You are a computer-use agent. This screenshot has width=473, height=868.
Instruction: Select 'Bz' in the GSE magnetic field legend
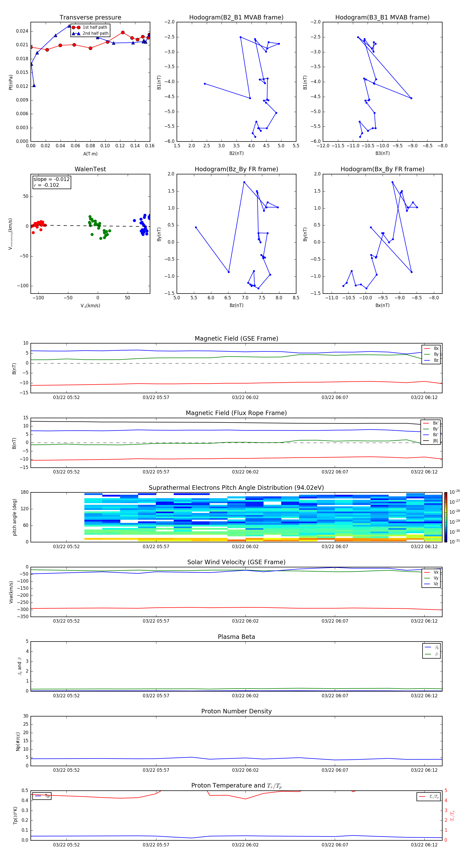(x=431, y=360)
